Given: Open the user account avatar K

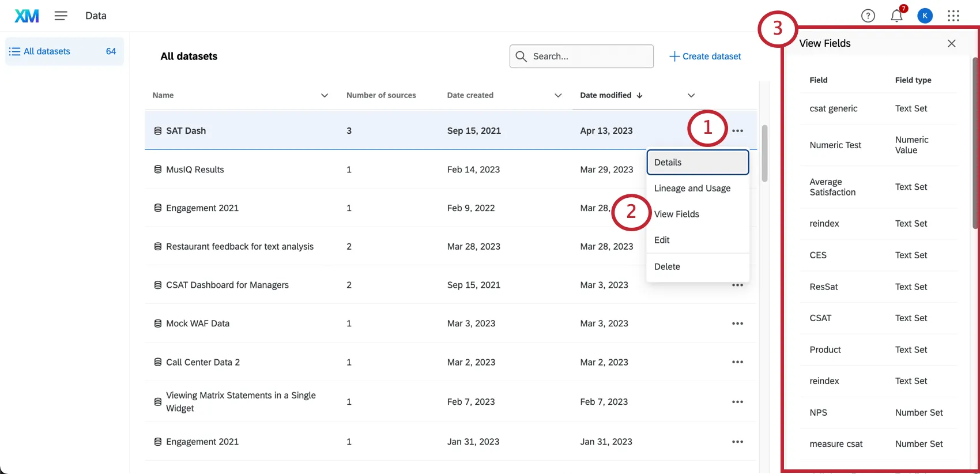Looking at the screenshot, I should click(x=925, y=16).
